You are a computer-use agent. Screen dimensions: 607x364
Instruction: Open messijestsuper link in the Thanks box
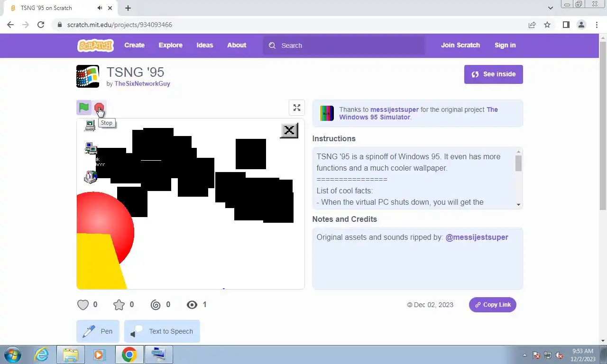(395, 109)
